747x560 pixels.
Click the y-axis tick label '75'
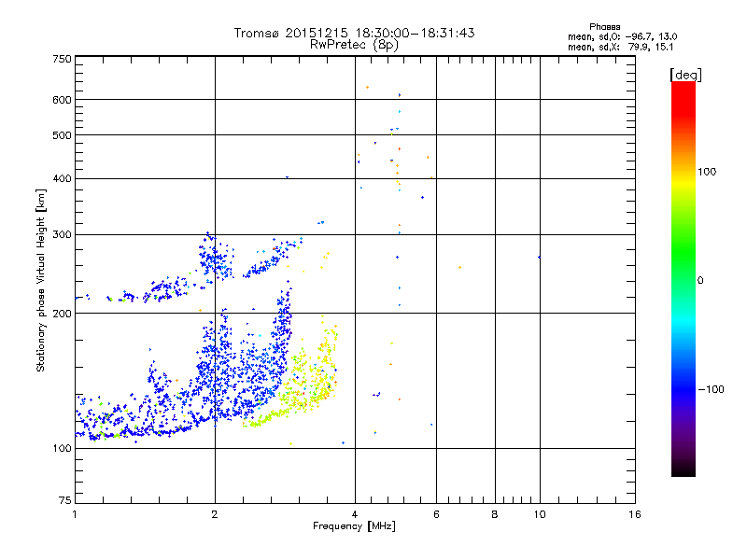65,500
